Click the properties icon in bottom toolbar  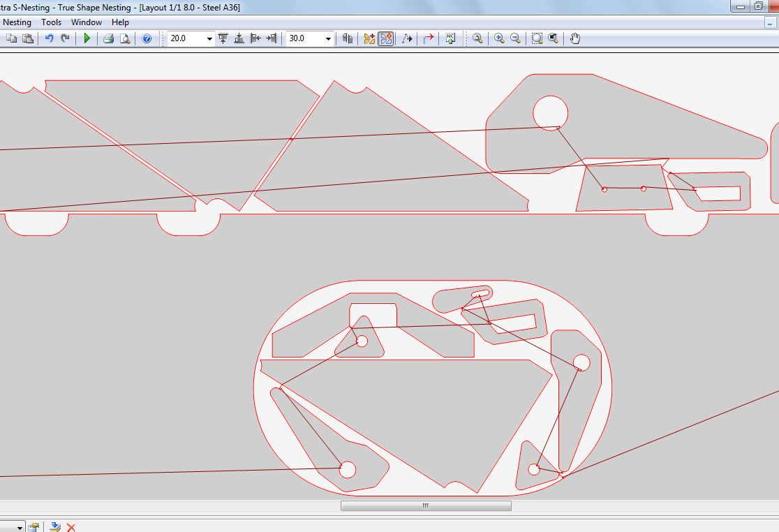(x=34, y=528)
